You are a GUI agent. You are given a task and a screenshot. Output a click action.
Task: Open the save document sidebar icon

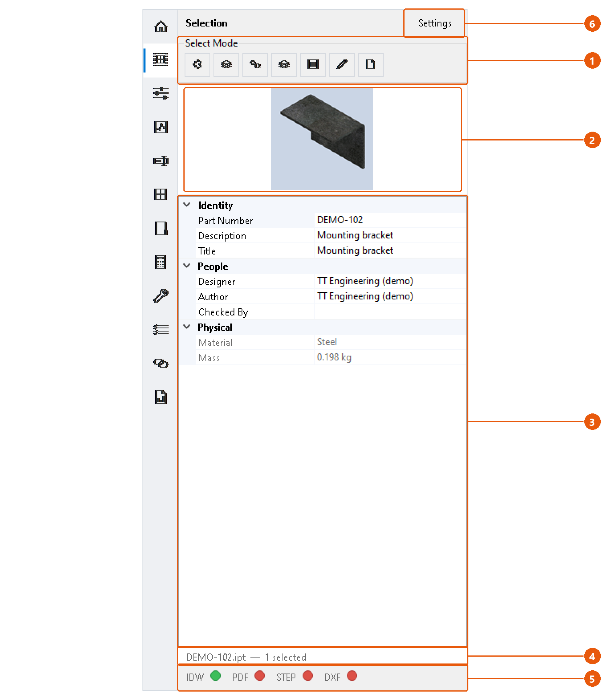161,397
